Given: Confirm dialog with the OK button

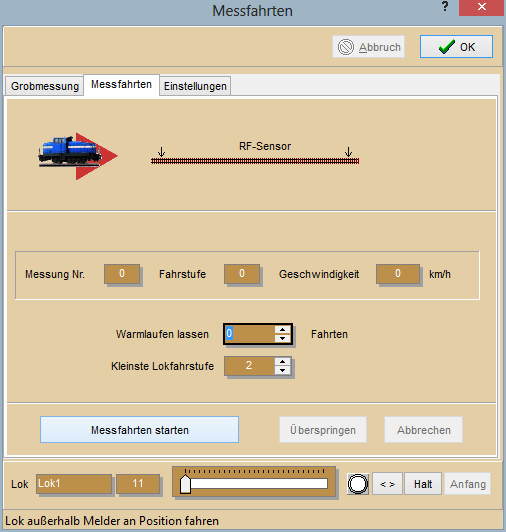Looking at the screenshot, I should point(456,46).
